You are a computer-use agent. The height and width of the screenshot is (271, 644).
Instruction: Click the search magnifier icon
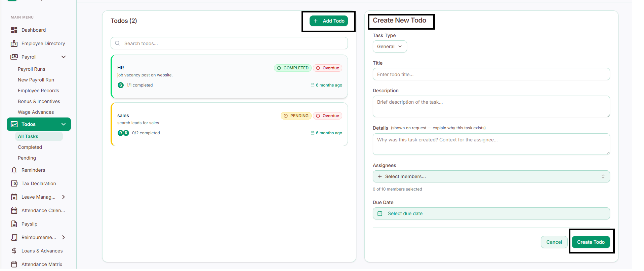point(117,43)
